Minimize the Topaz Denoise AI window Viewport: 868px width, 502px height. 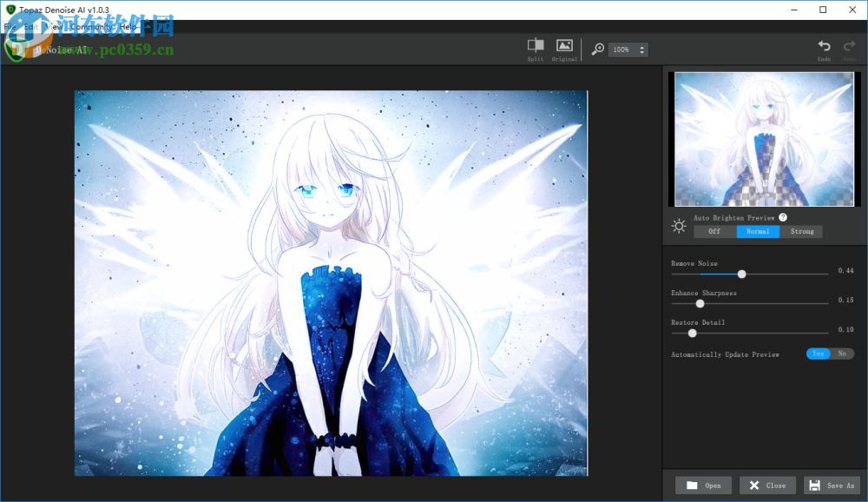pos(794,10)
